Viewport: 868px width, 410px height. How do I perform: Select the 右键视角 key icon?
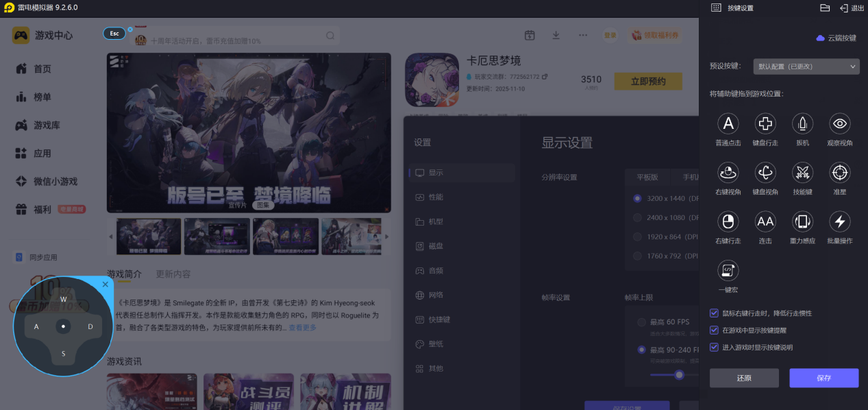(x=728, y=172)
